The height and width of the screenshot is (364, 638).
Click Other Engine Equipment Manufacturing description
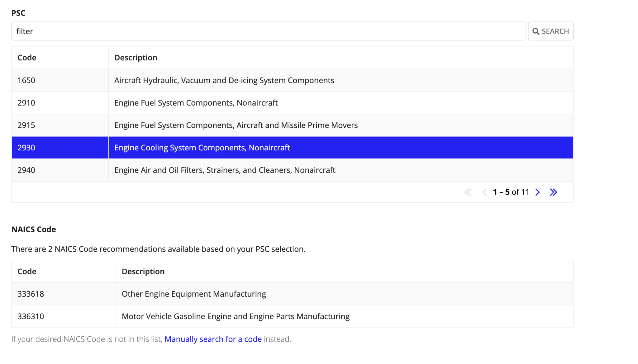point(194,294)
